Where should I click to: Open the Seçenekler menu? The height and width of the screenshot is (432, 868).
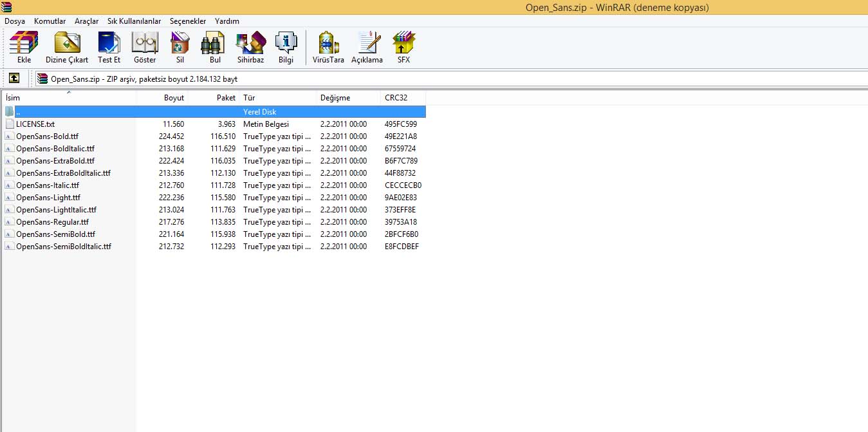188,21
